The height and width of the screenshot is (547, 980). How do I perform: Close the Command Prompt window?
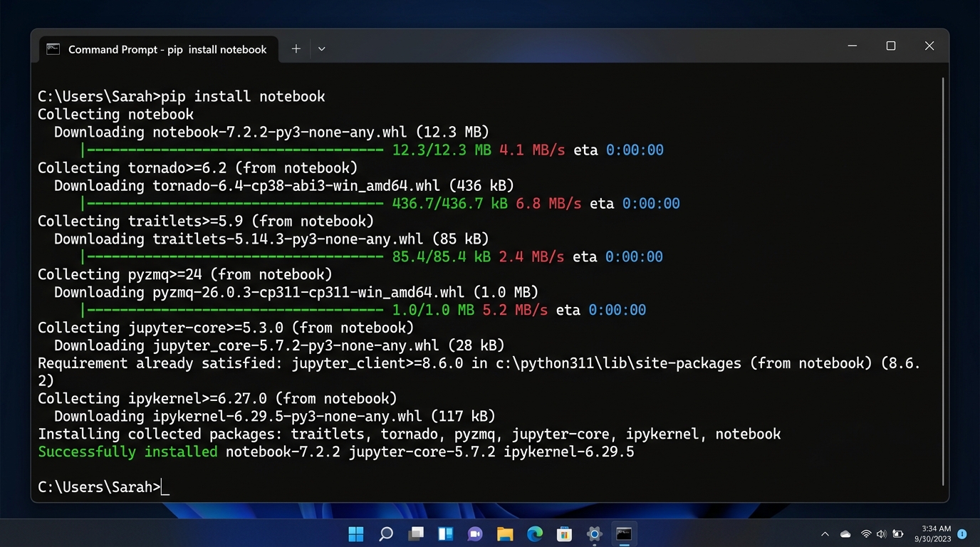click(929, 46)
